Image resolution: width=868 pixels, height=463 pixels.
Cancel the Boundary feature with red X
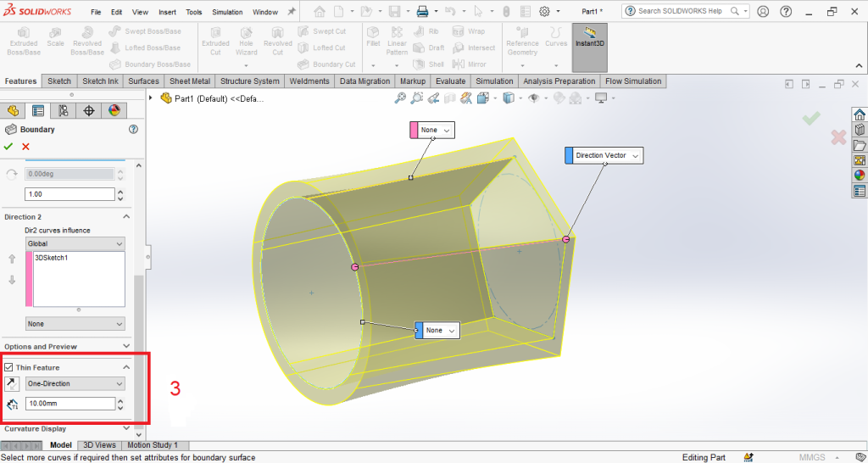(25, 147)
